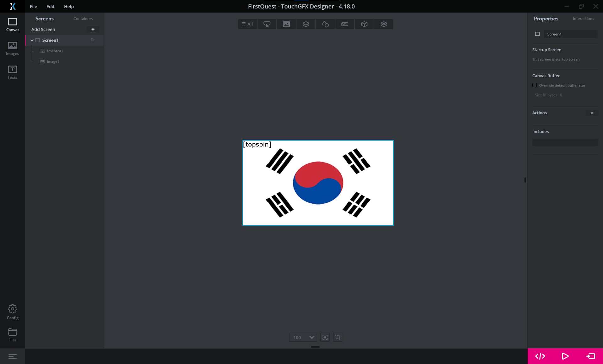
Task: Click 'This screen is startup screen' text
Action: coord(556,59)
